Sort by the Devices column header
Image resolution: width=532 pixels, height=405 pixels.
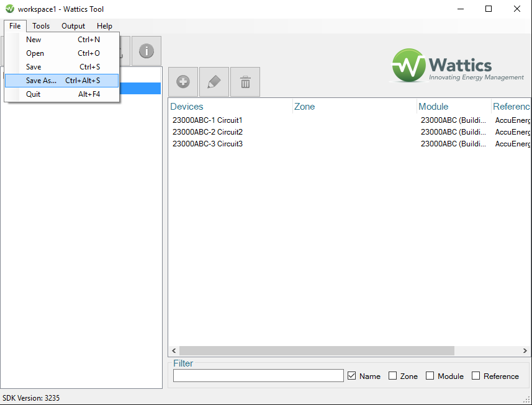pyautogui.click(x=187, y=107)
